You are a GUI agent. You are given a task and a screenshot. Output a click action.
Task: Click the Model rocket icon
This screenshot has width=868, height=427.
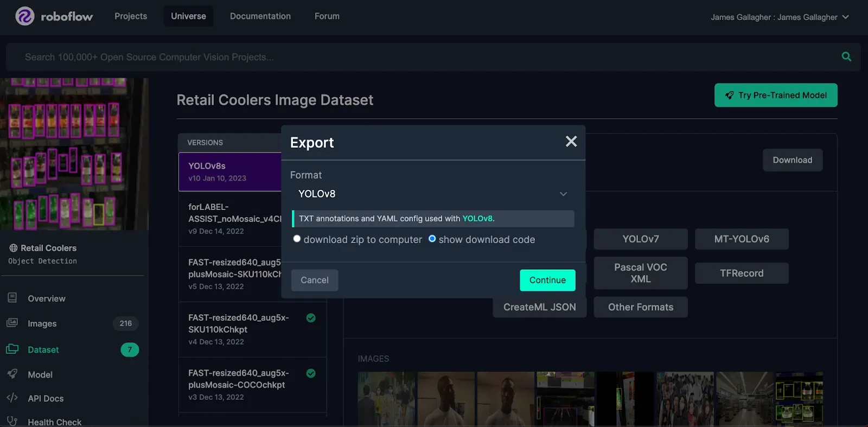(12, 373)
